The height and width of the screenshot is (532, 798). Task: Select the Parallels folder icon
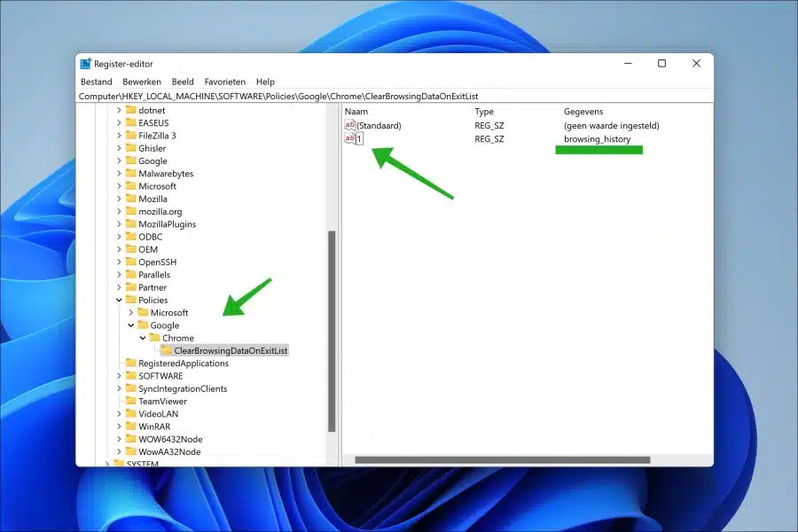pyautogui.click(x=131, y=274)
